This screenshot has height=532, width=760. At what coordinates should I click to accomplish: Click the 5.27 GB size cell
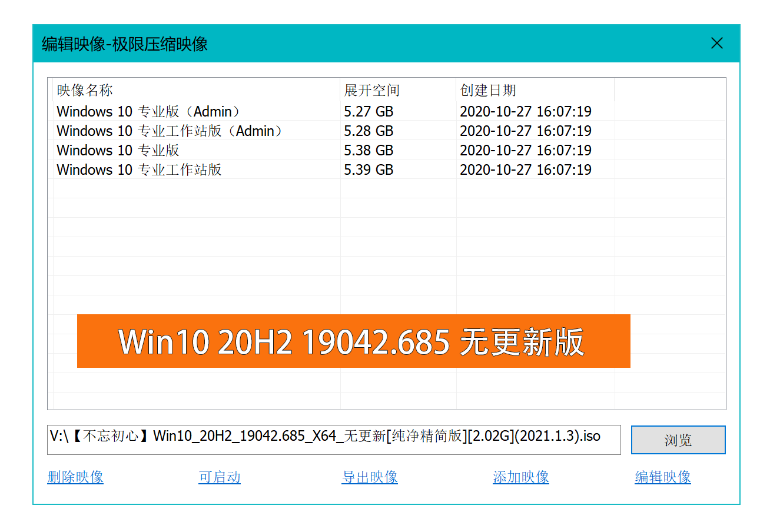369,111
